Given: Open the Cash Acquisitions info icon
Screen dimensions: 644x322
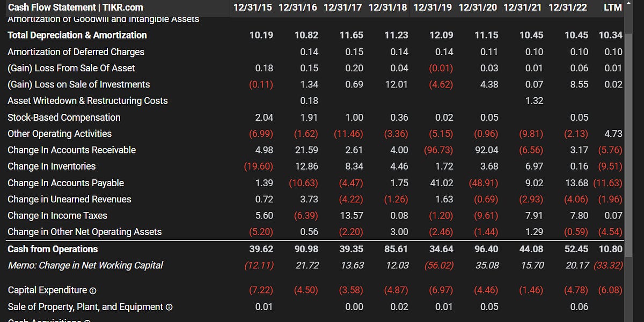Looking at the screenshot, I should click(x=87, y=320).
